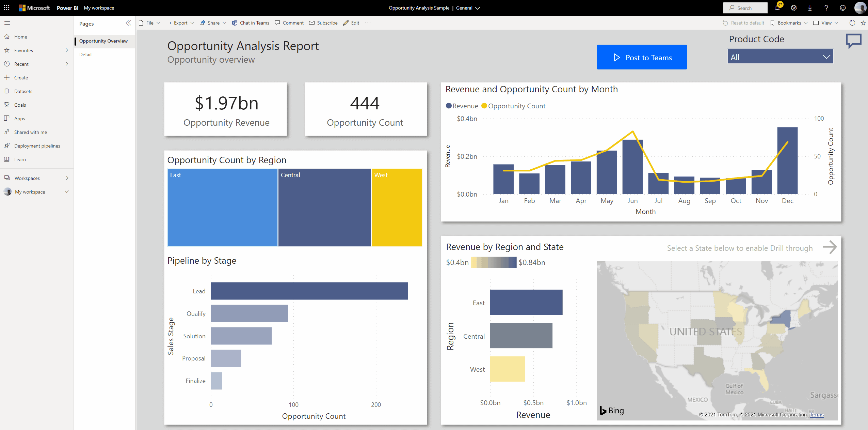Open the Detail page
The image size is (868, 430).
(x=85, y=55)
